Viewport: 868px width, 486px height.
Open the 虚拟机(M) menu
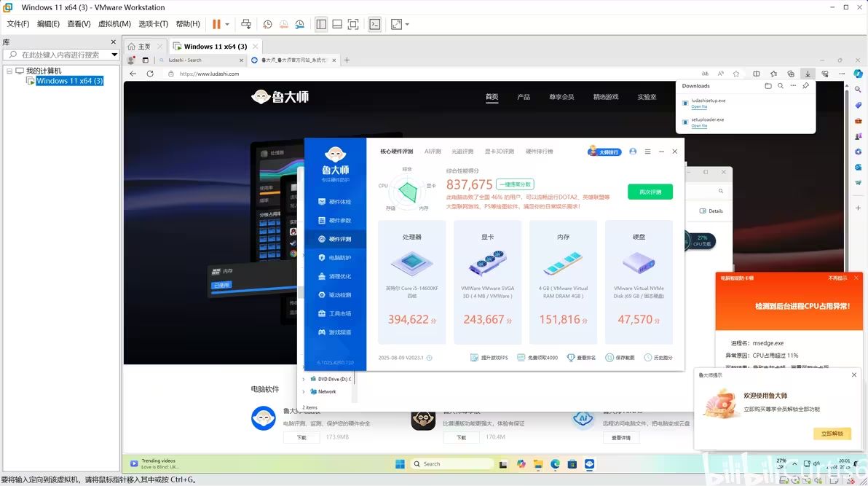(x=114, y=24)
